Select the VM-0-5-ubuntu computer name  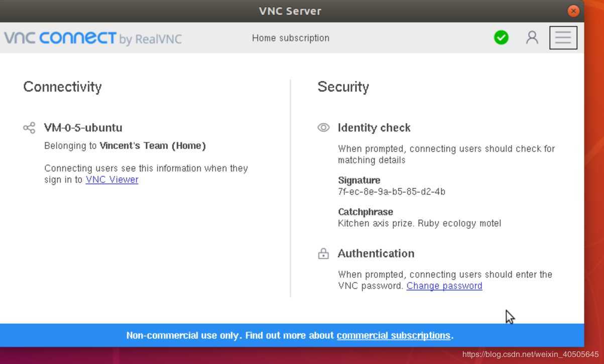83,128
